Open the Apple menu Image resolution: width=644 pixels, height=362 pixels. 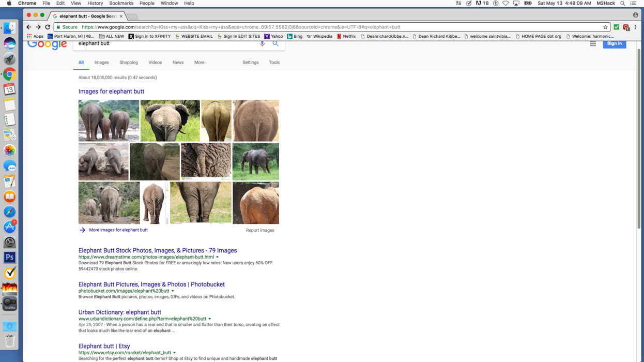click(x=9, y=3)
